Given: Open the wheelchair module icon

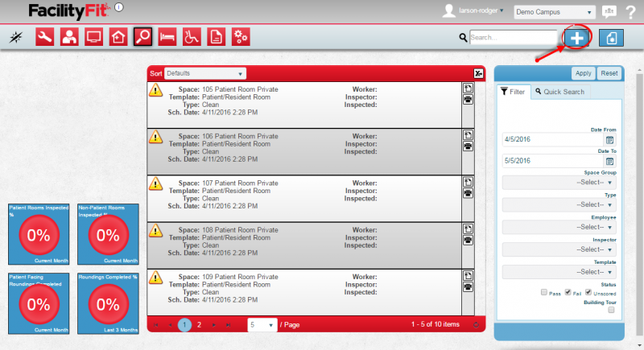Looking at the screenshot, I should 192,36.
